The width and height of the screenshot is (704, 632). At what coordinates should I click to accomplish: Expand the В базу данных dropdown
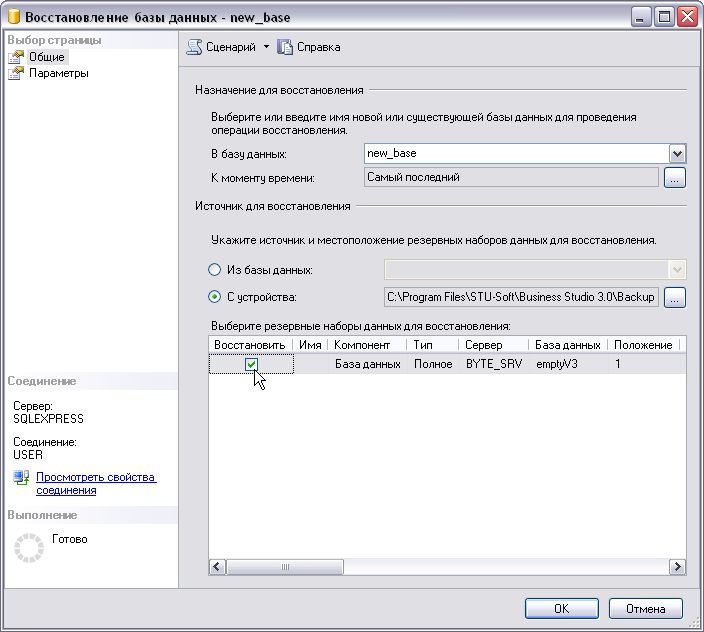tap(677, 153)
